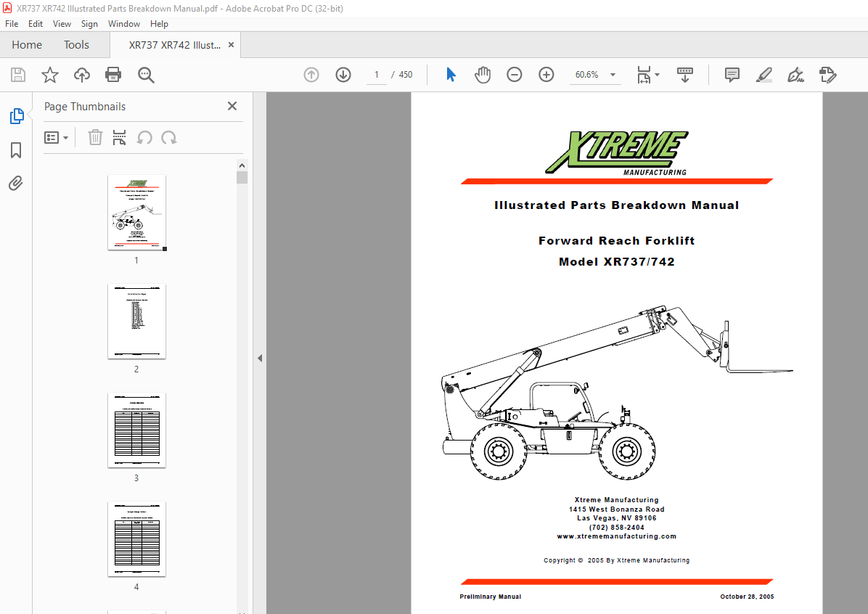Open Page Thumbnails sidebar icon
Viewport: 868px width, 614px height.
(x=17, y=115)
